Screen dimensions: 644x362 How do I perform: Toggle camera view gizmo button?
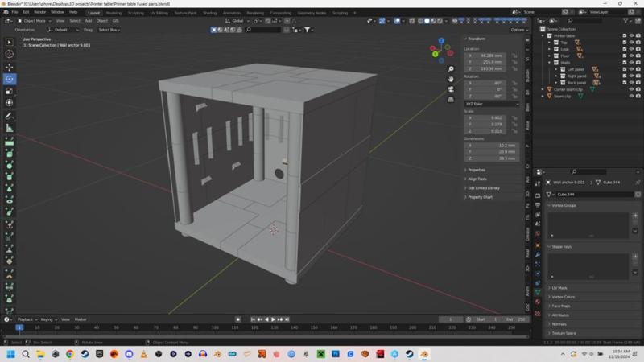451,89
